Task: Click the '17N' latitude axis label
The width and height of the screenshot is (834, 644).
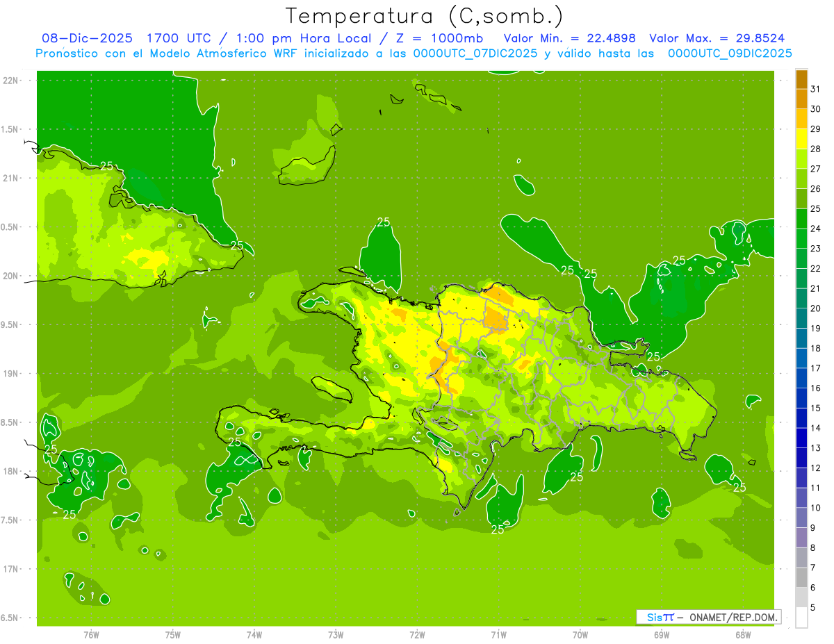Action: point(10,569)
